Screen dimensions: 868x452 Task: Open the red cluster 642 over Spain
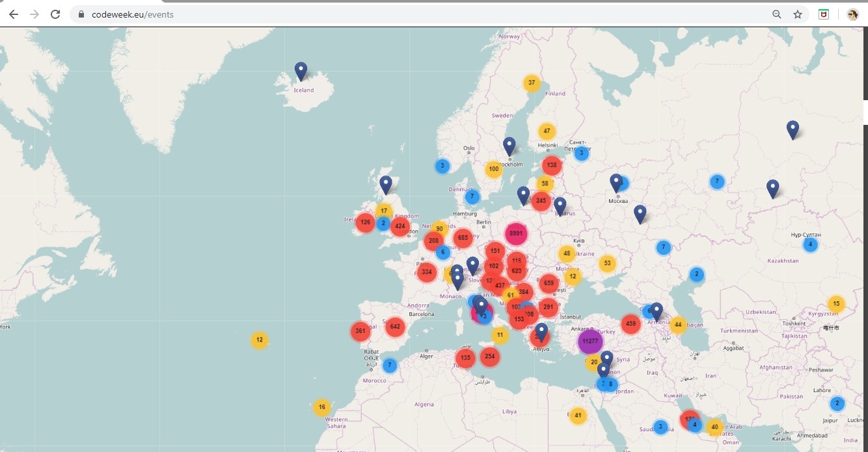(395, 326)
